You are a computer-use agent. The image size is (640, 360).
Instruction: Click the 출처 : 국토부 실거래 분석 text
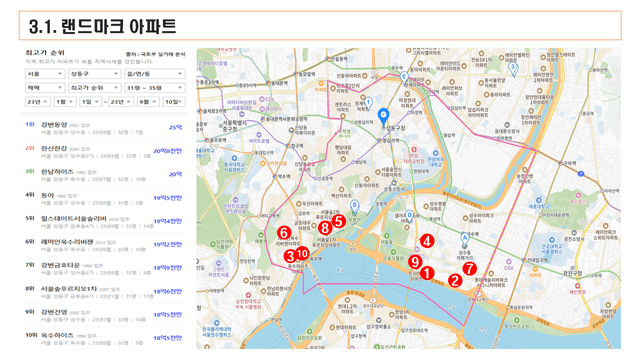coord(156,54)
